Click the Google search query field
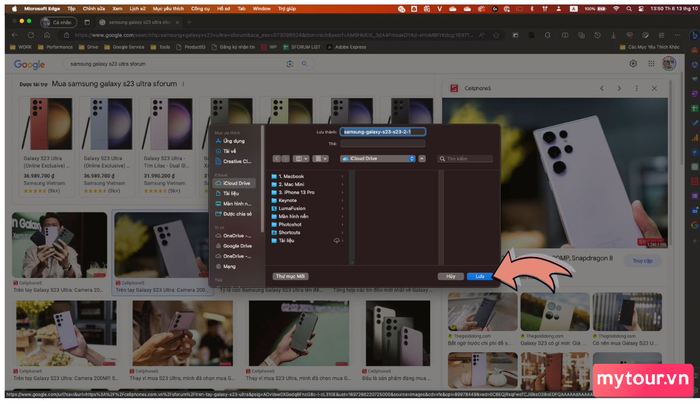 pos(176,64)
